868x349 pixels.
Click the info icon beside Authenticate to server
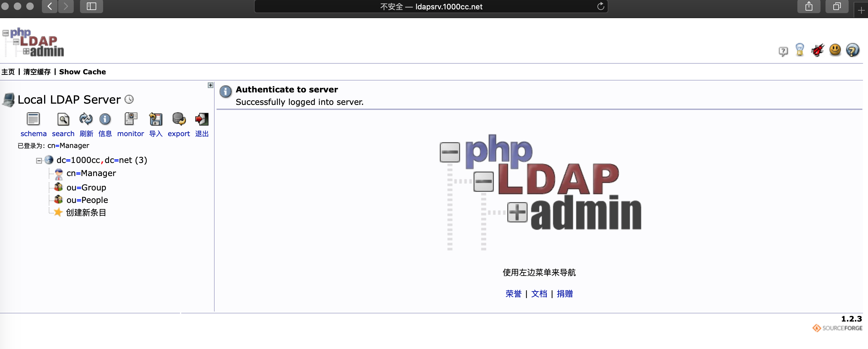225,91
